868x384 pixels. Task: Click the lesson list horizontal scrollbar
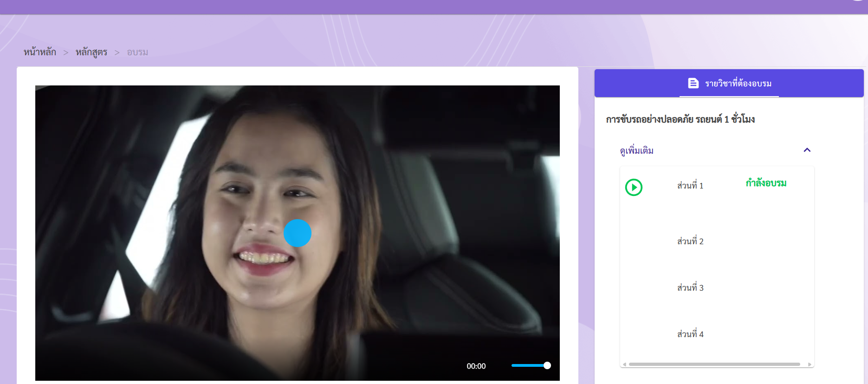point(714,364)
